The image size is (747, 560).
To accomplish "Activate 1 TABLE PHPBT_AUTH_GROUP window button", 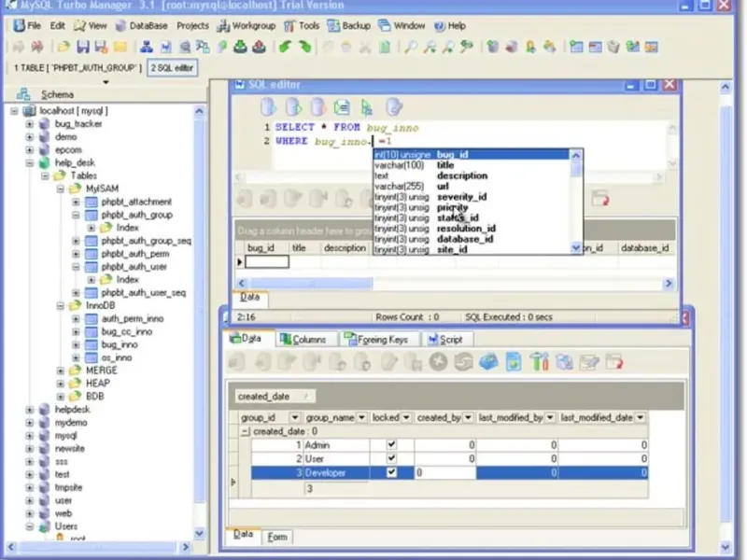I will coord(78,67).
